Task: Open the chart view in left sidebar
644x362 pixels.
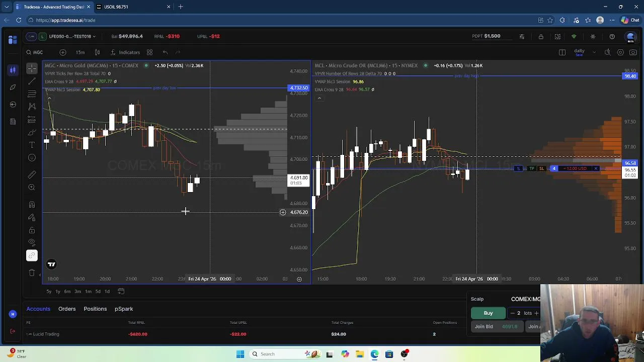Action: [x=13, y=70]
